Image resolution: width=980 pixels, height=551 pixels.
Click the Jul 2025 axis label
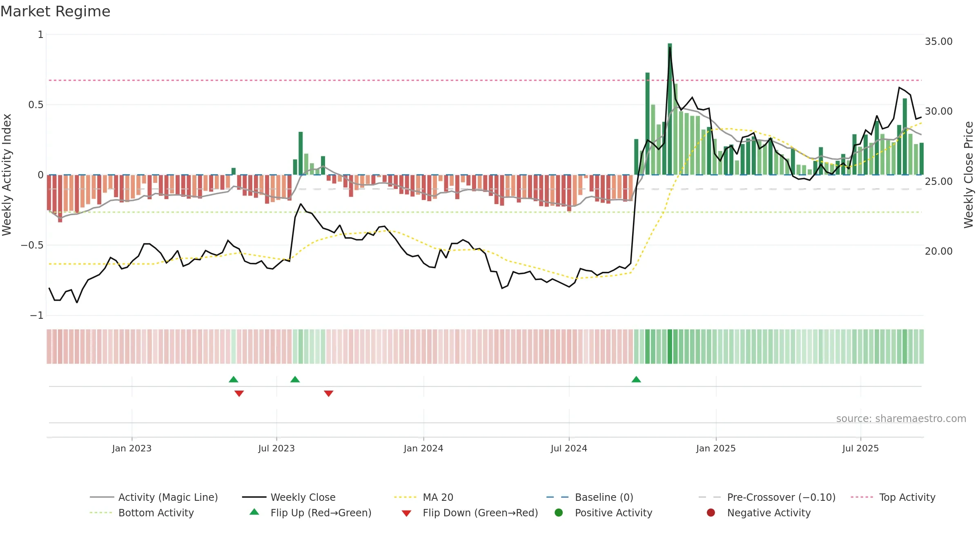[860, 448]
